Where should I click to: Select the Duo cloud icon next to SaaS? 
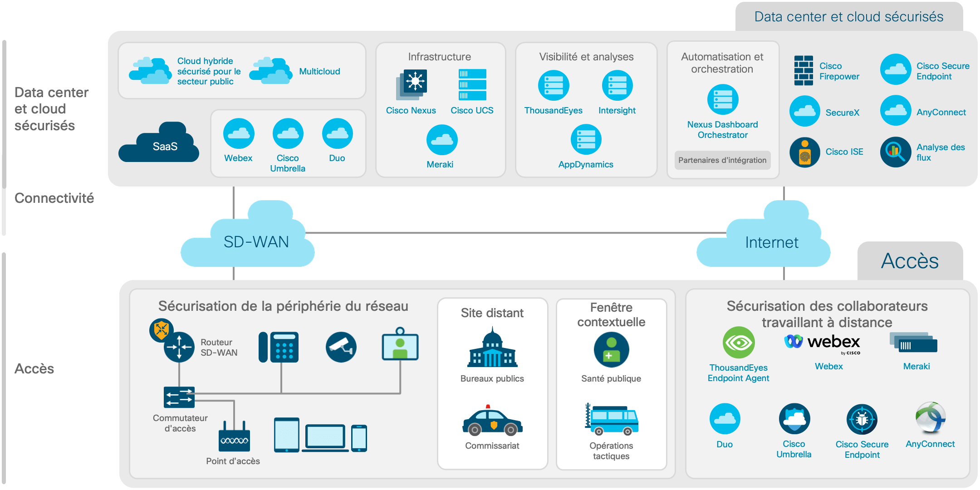[x=337, y=133]
